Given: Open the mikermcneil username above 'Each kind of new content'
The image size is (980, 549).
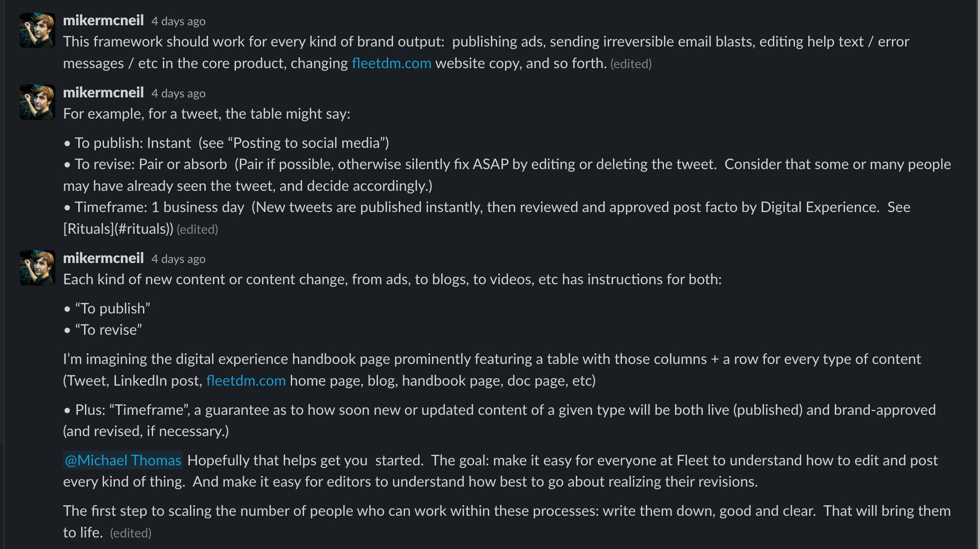Looking at the screenshot, I should pyautogui.click(x=103, y=258).
